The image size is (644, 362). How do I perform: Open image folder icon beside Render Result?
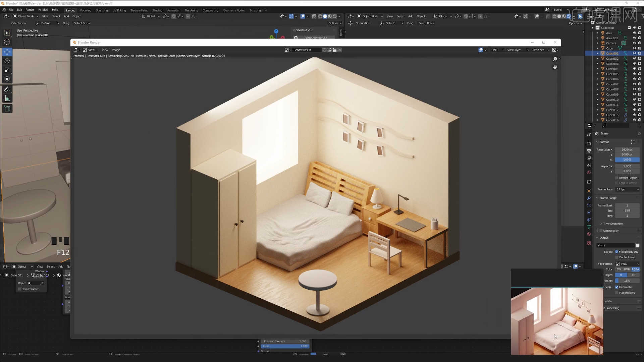[x=334, y=50]
